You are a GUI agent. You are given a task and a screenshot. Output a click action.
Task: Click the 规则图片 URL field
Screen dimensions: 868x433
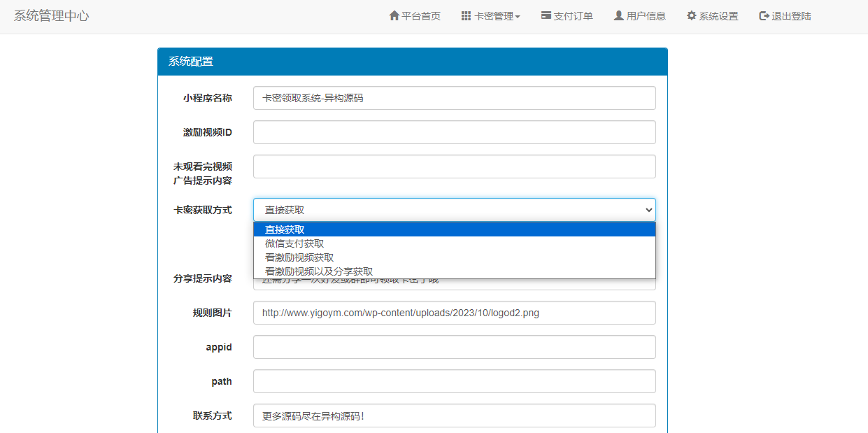(x=455, y=313)
